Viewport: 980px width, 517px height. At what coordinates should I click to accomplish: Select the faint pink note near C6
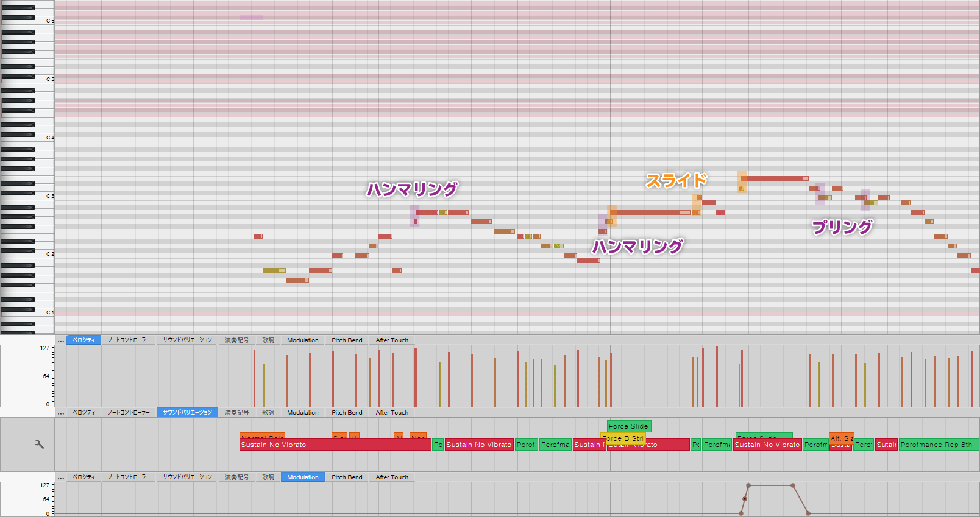click(x=251, y=18)
